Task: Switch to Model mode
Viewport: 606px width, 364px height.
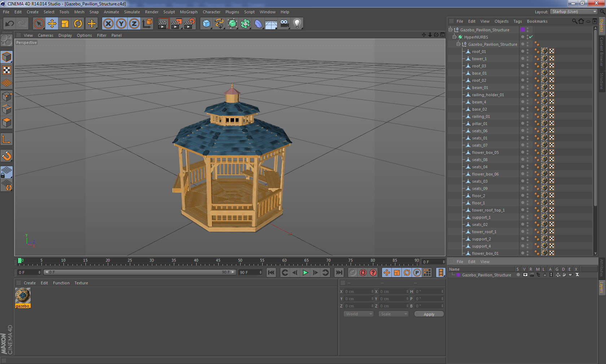Action: pos(7,57)
